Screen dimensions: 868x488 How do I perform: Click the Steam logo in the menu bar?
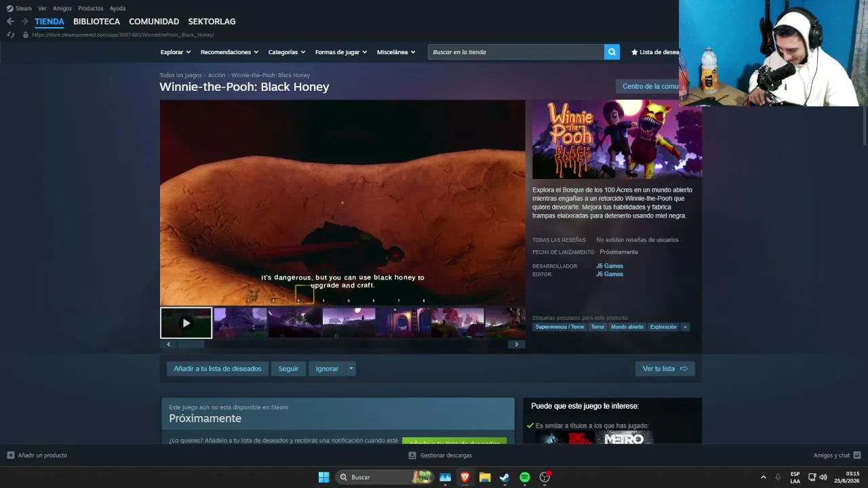coord(9,8)
